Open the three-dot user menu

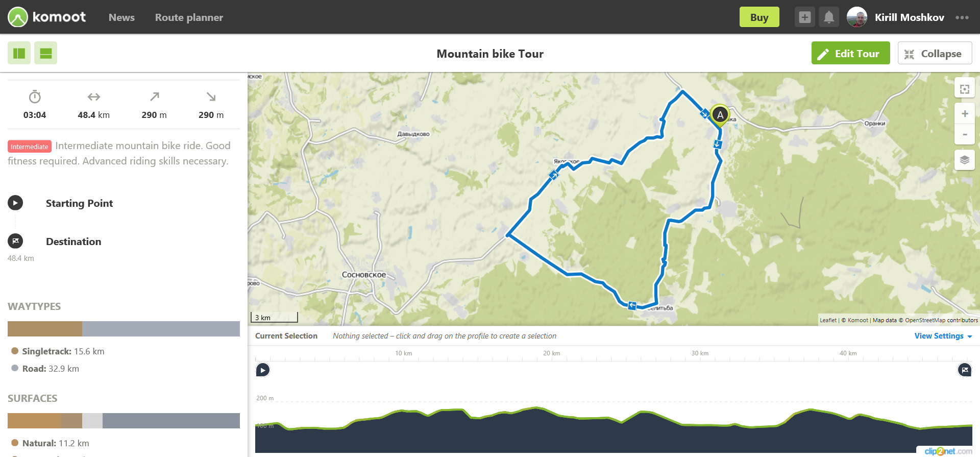tap(962, 17)
